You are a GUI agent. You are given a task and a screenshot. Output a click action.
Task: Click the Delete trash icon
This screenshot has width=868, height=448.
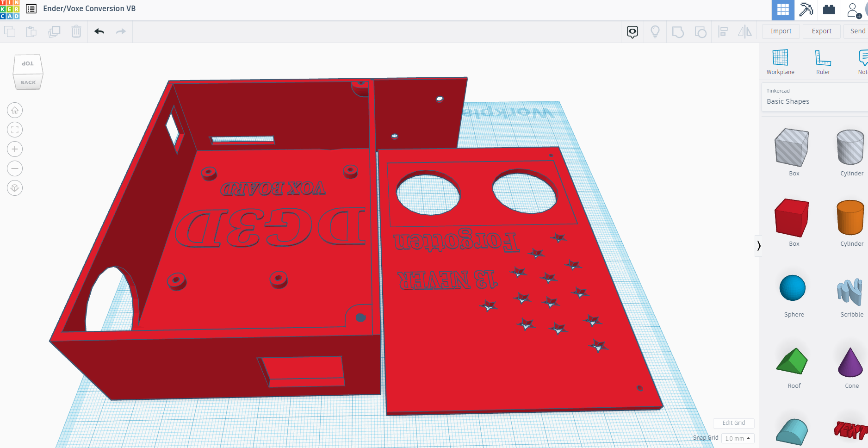pyautogui.click(x=76, y=31)
